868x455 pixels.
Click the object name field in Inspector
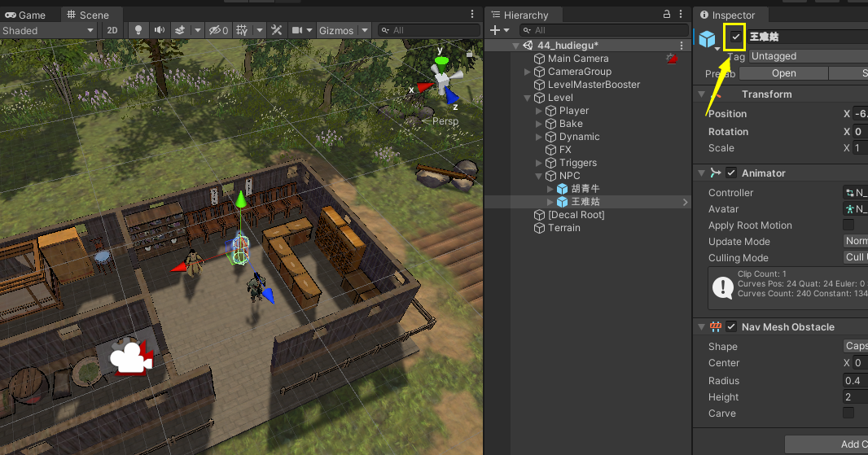[x=808, y=37]
